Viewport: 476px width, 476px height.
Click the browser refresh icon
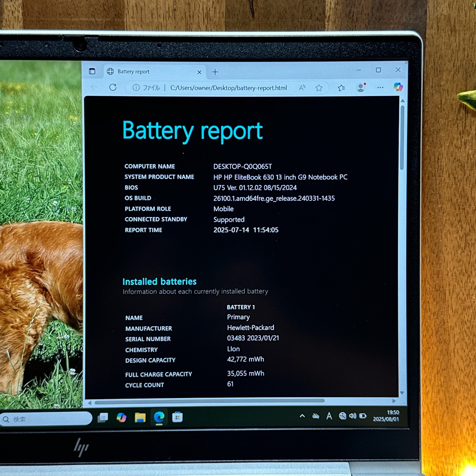pos(113,87)
